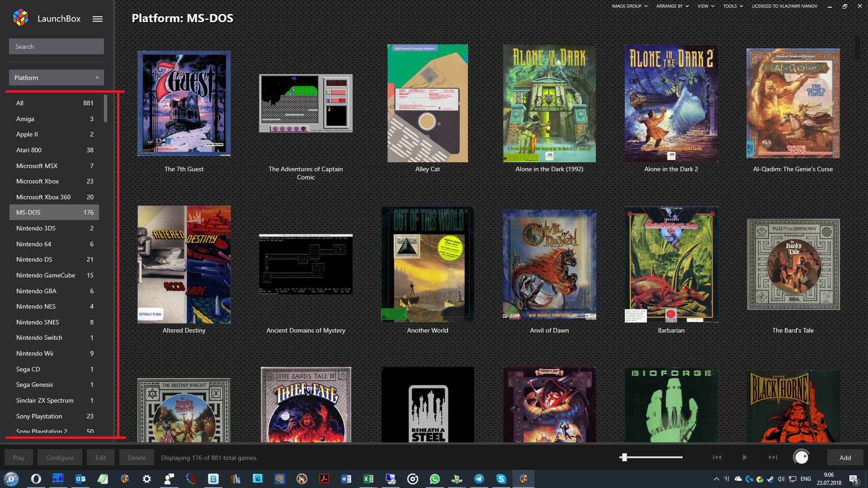Select the BioForge cover
The height and width of the screenshot is (488, 868).
click(671, 404)
